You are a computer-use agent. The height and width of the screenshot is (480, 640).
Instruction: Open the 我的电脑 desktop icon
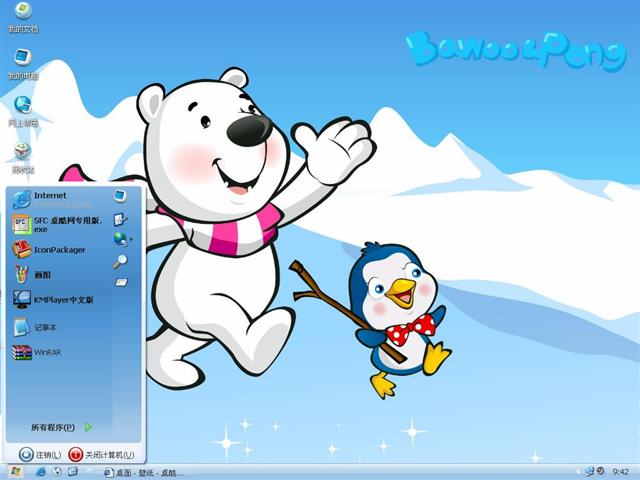click(x=23, y=64)
